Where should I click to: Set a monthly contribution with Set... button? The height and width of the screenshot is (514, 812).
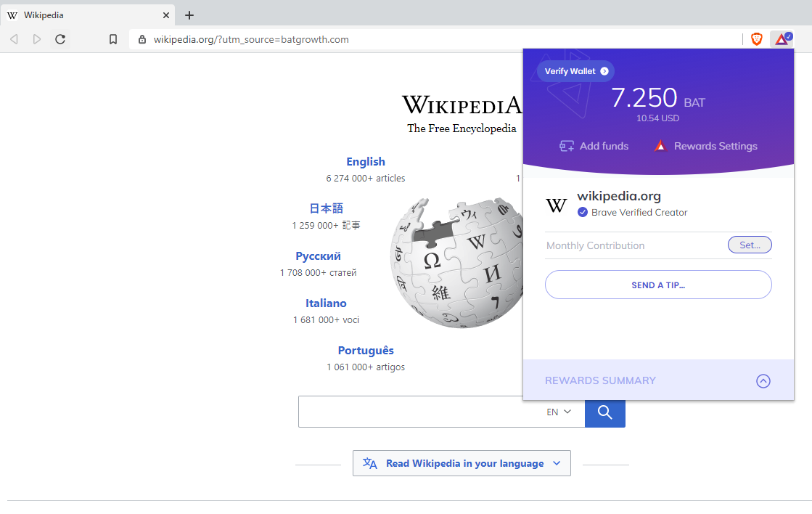point(750,245)
